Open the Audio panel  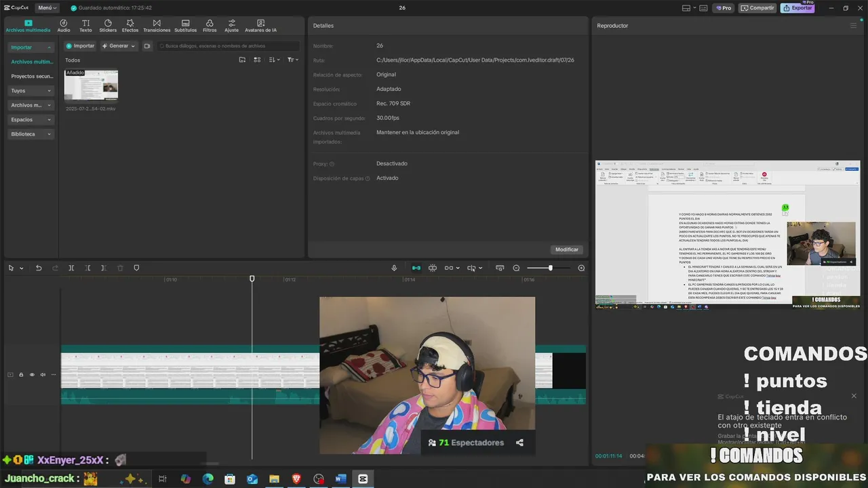point(64,26)
